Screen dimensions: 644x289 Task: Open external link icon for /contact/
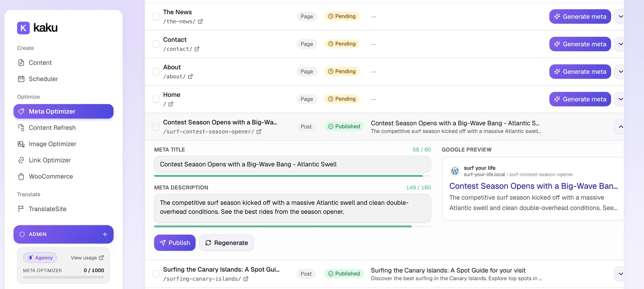tap(197, 49)
